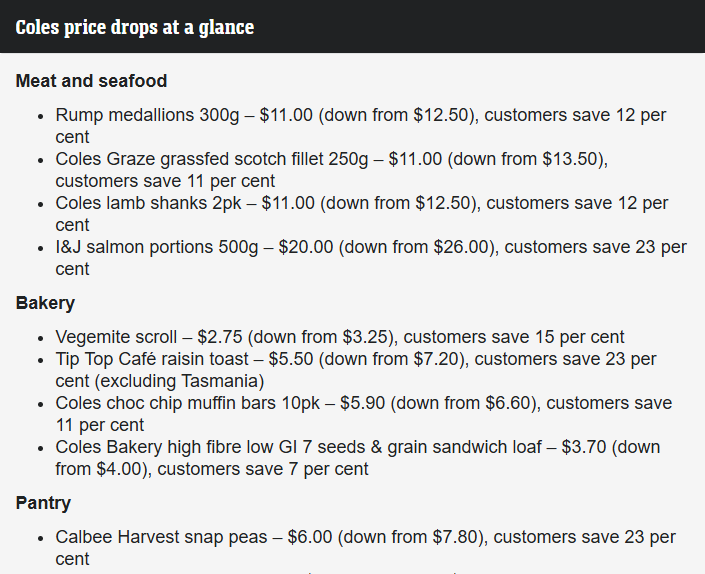Click the I&J salmon portions 500g entry
705x574 pixels.
[371, 258]
